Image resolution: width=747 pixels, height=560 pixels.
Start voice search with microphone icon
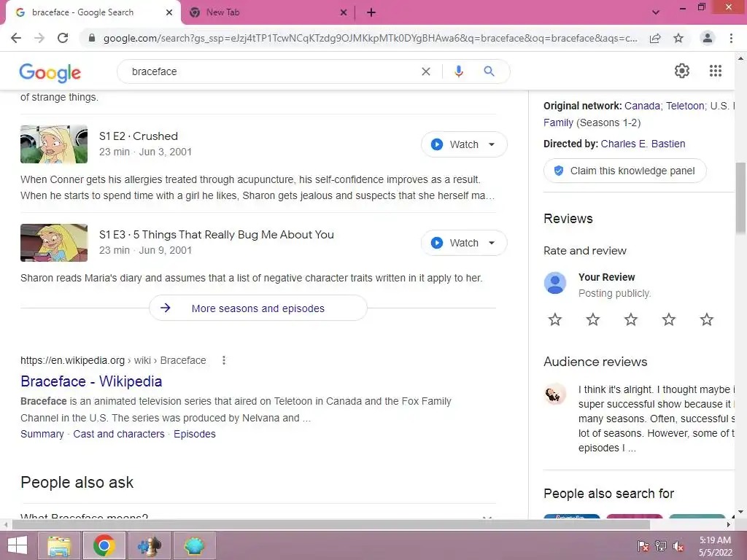click(458, 71)
